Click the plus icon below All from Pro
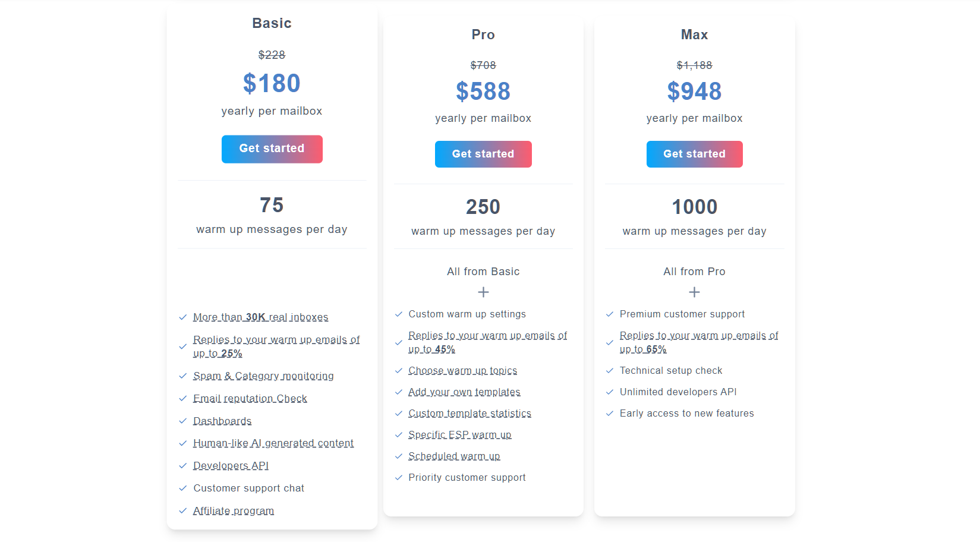This screenshot has width=980, height=542. click(694, 292)
